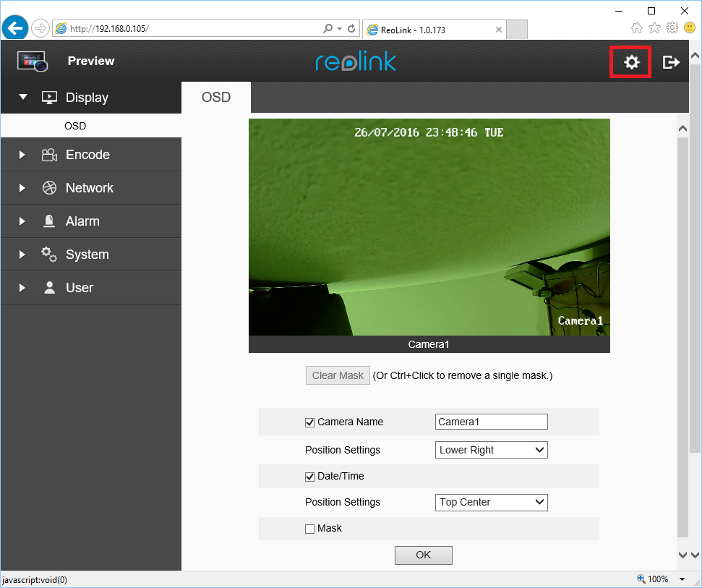702x588 pixels.
Task: Click the Clear Mask button
Action: [x=338, y=375]
